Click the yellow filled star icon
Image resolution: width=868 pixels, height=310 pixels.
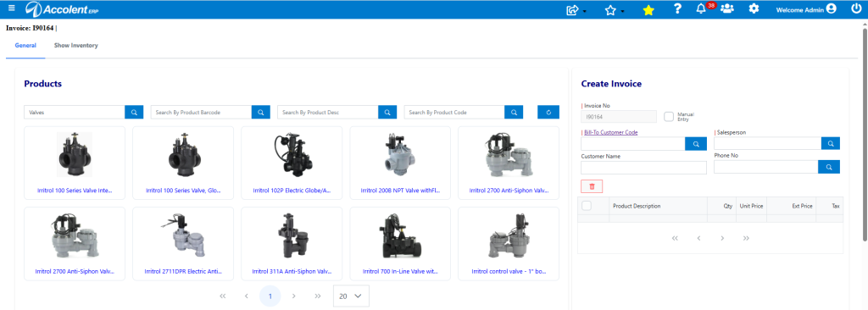[x=648, y=9]
